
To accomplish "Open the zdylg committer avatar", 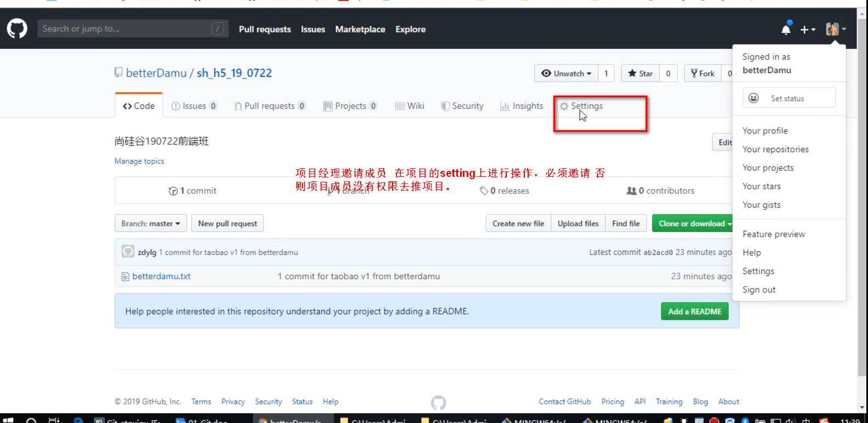I will (128, 252).
